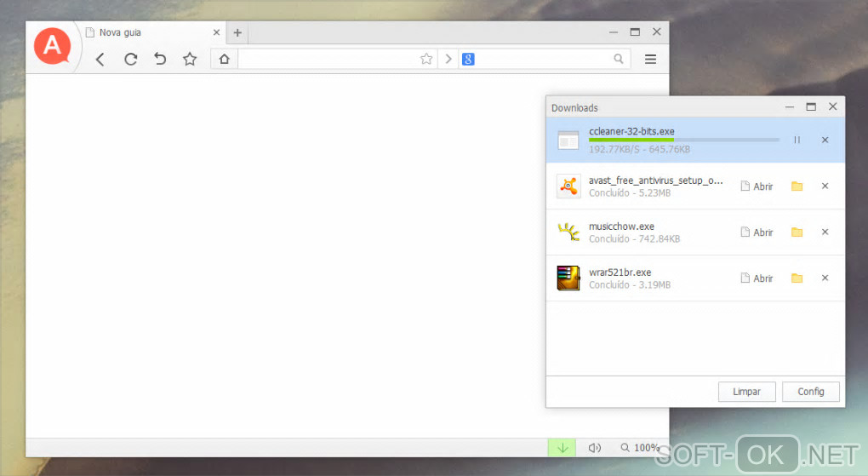Image resolution: width=868 pixels, height=476 pixels.
Task: Open Google search engine selector
Action: coord(468,59)
